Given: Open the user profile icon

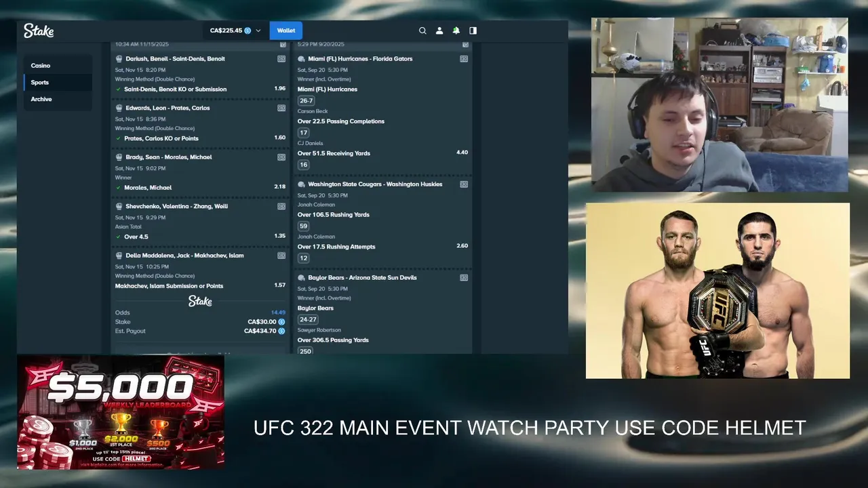Looking at the screenshot, I should coord(439,30).
